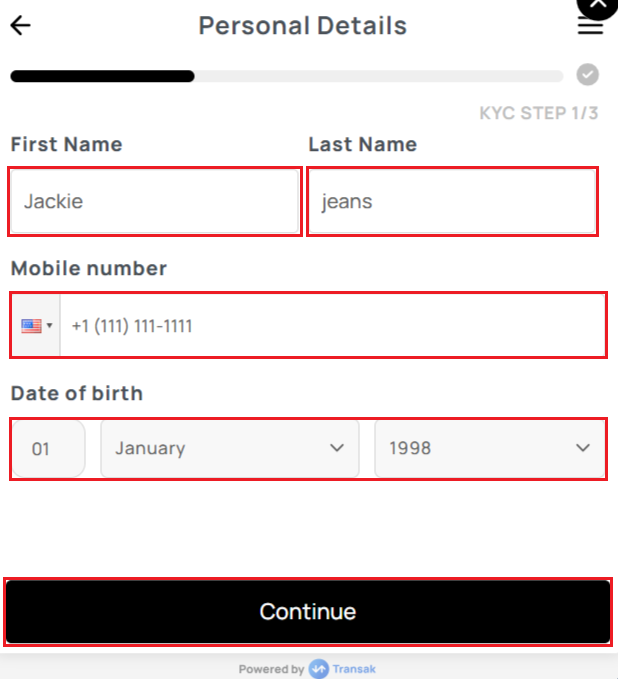The image size is (618, 679).
Task: Go back using the left arrow icon
Action: [20, 25]
